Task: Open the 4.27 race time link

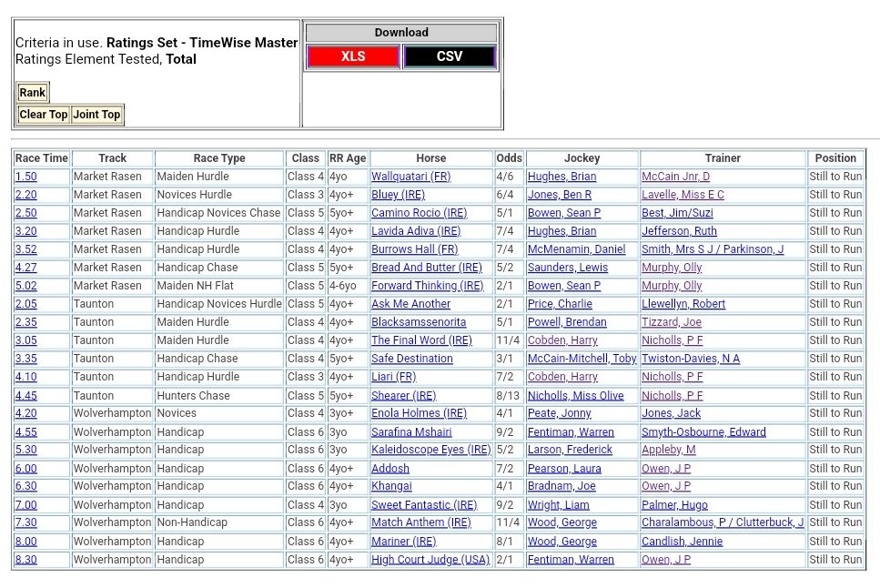Action: (x=25, y=268)
